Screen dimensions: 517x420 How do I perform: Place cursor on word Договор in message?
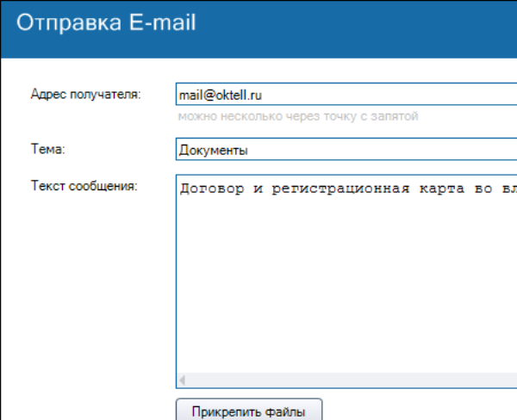[207, 188]
